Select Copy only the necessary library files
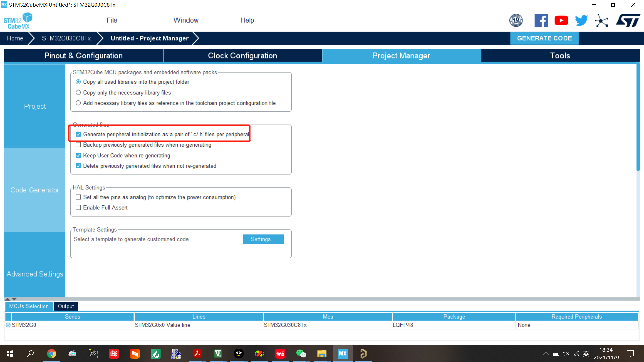Screen dimensions: 644x362 (78, 93)
